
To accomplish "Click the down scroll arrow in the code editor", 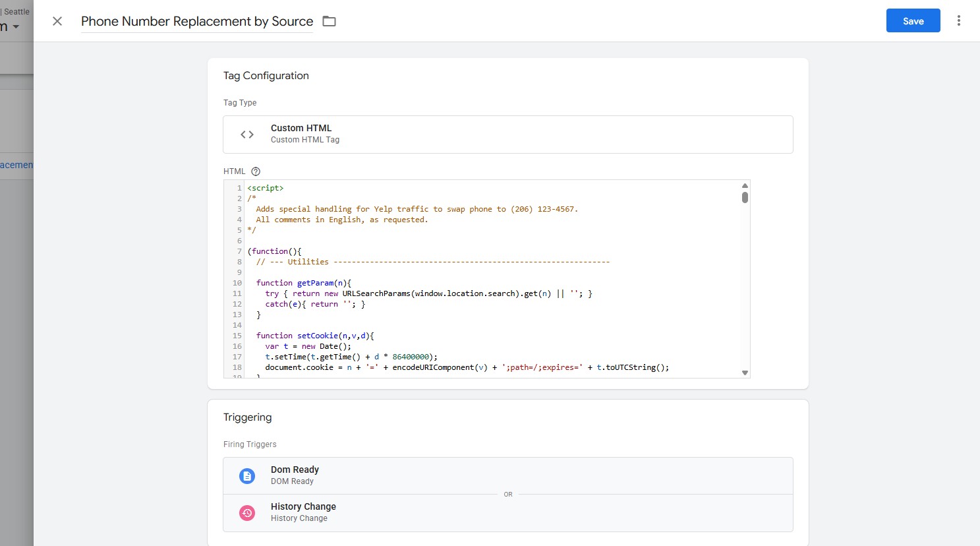I will (x=745, y=372).
